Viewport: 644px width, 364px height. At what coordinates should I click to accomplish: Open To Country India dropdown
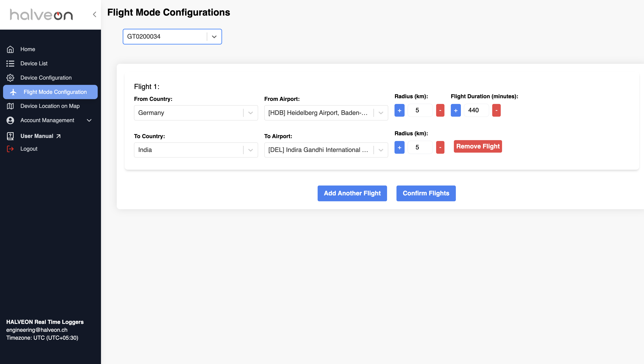tap(196, 150)
